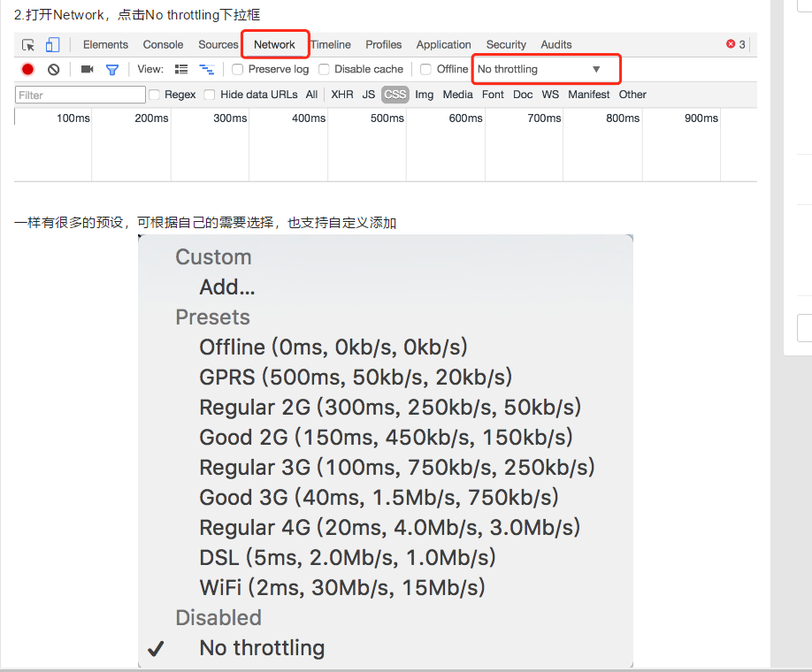The height and width of the screenshot is (672, 812).
Task: Filter requests by Font
Action: tap(493, 95)
